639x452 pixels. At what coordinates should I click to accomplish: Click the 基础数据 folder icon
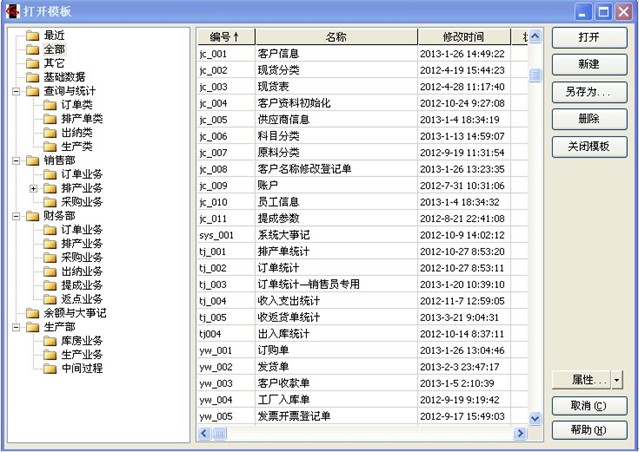click(33, 77)
